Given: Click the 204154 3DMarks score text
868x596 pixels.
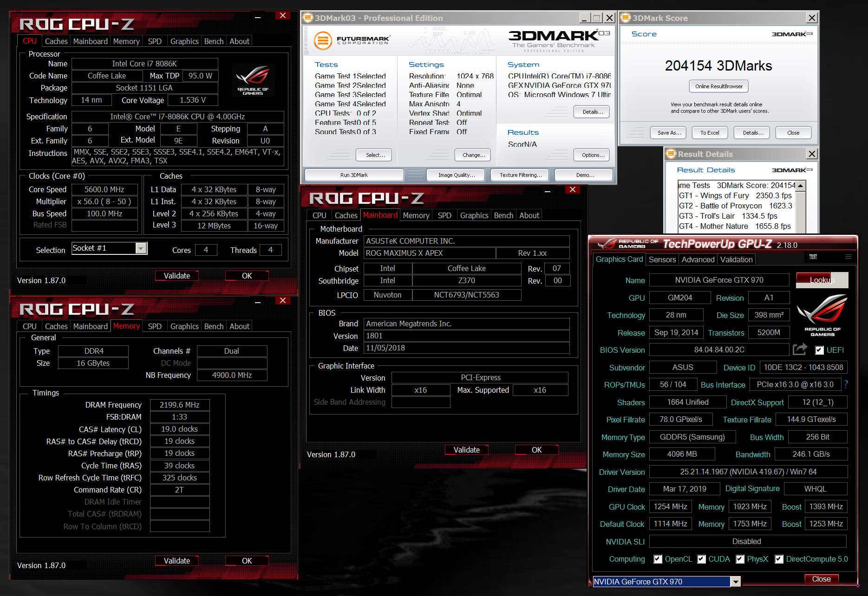Looking at the screenshot, I should pos(718,66).
